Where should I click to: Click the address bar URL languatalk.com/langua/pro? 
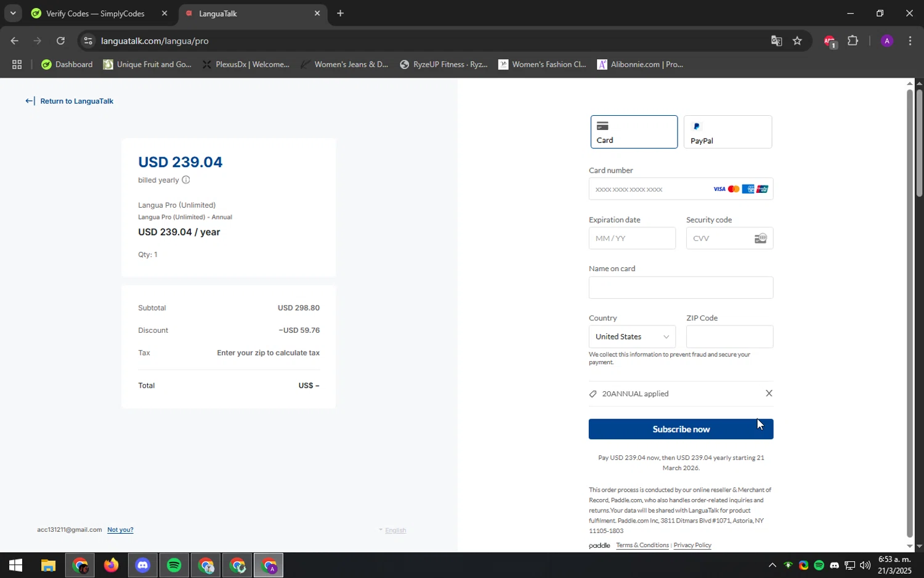pyautogui.click(x=155, y=41)
